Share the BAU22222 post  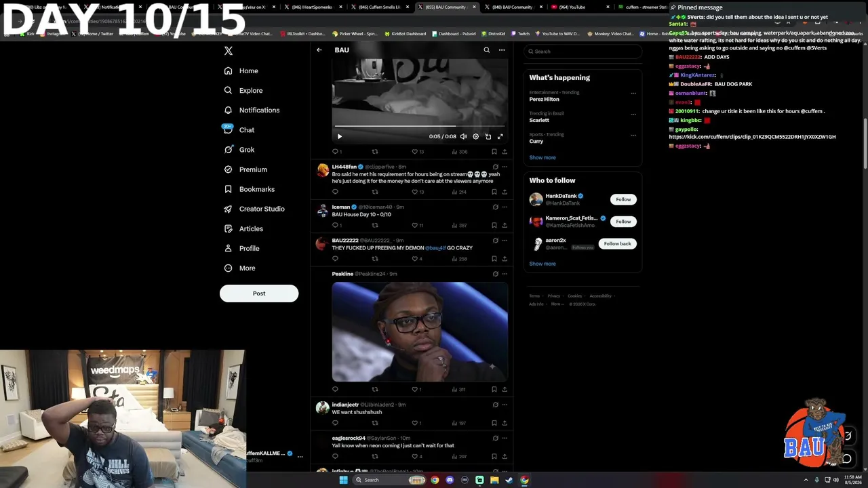[505, 258]
